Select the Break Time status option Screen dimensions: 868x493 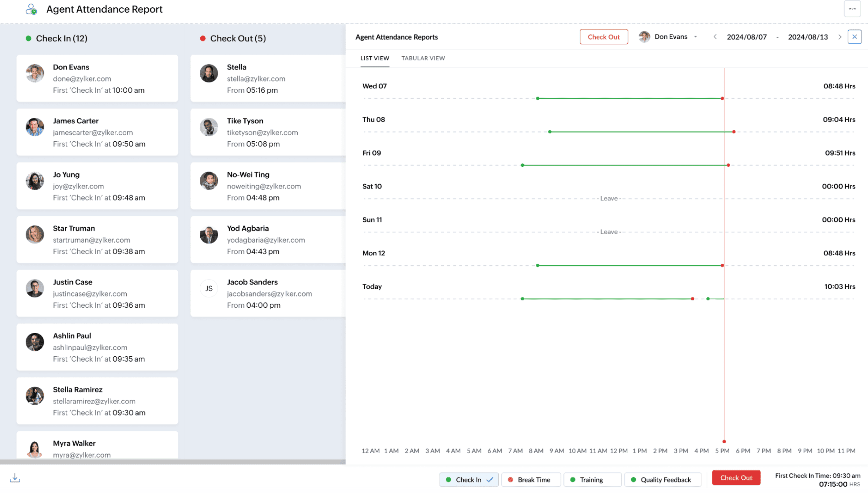[531, 480]
